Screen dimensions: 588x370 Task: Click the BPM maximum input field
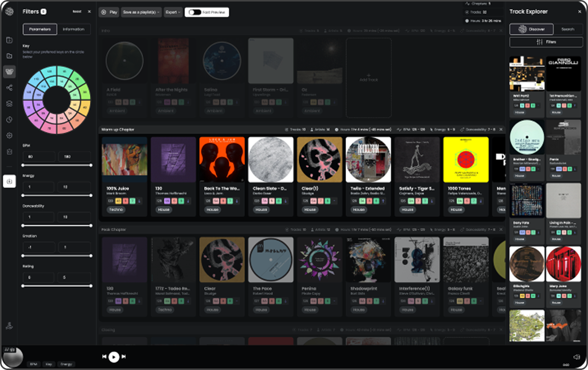coord(74,157)
